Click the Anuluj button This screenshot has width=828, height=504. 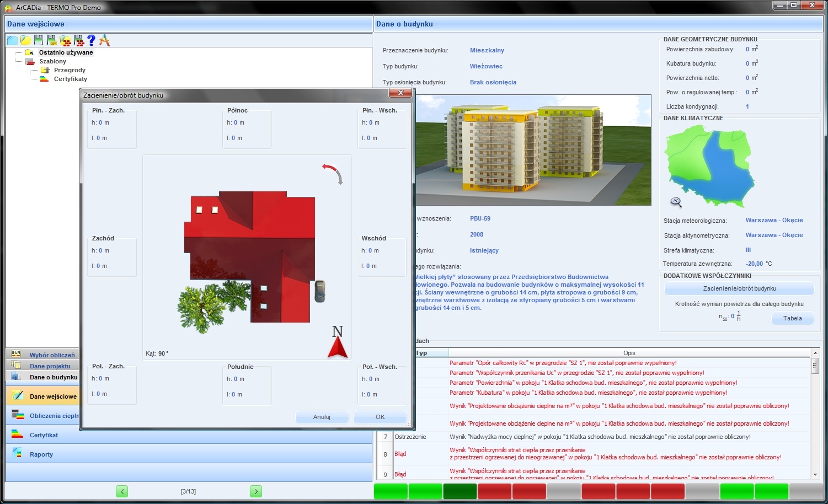coord(322,417)
